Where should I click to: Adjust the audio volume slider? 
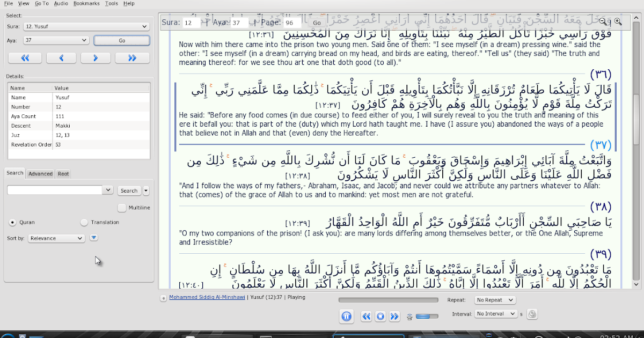(x=427, y=317)
